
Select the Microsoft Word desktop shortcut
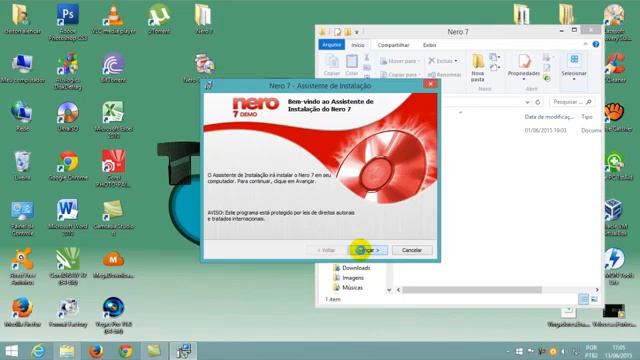(x=68, y=217)
